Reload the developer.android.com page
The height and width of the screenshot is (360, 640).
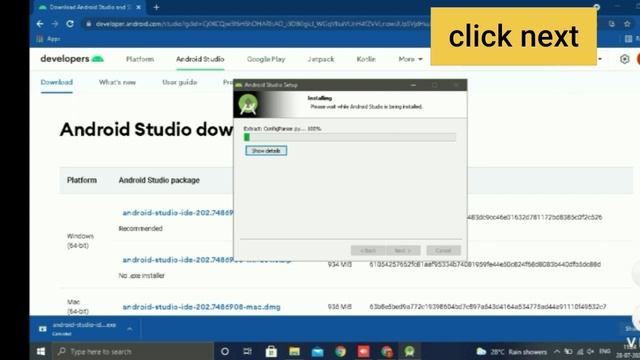[70, 24]
